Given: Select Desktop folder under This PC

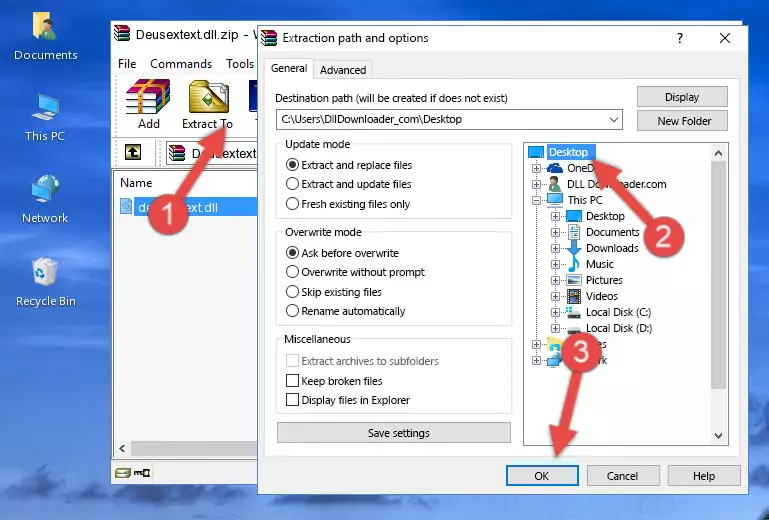Looking at the screenshot, I should [x=605, y=216].
